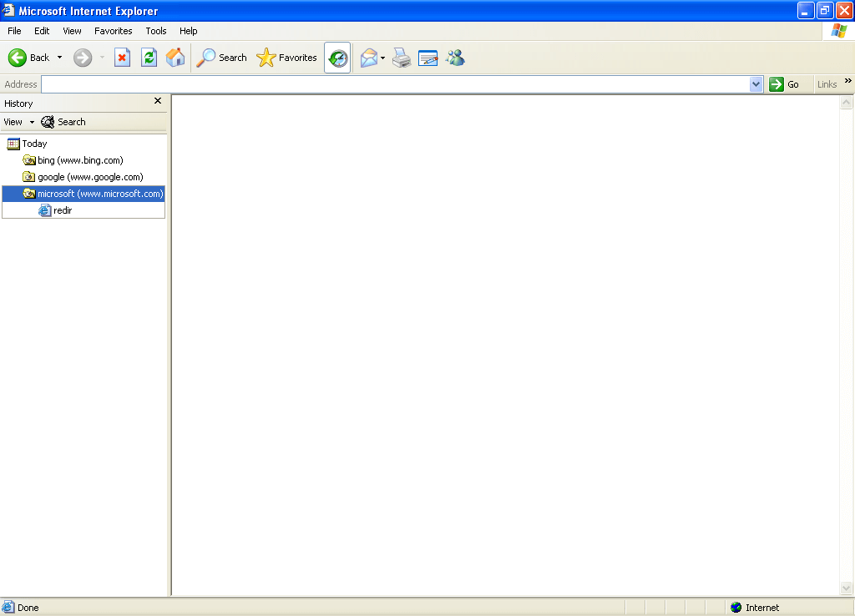Minimize the Internet Explorer window

coord(806,10)
